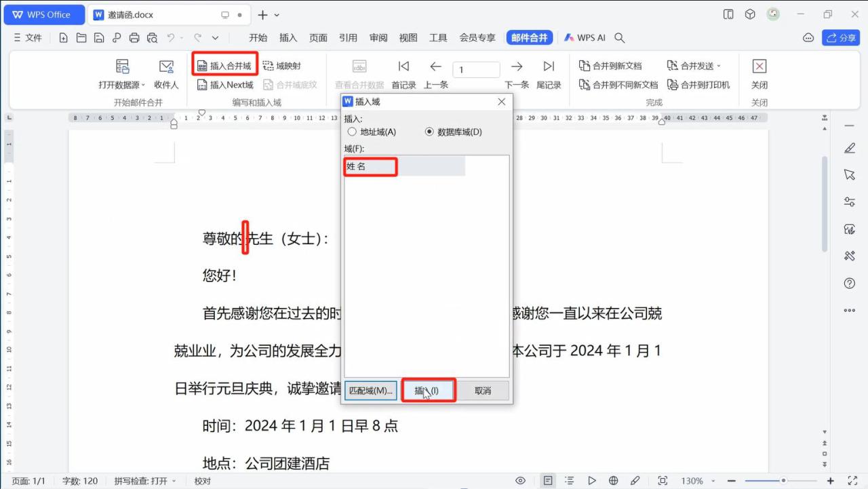Click the eye protection icon in status bar

tap(521, 481)
